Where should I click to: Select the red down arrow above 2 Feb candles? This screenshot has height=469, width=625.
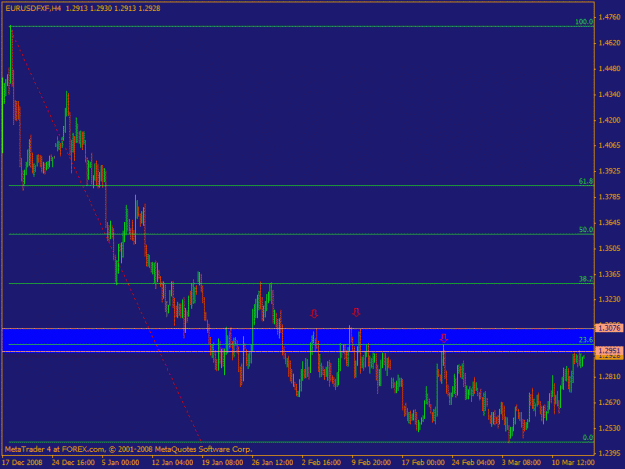point(314,314)
